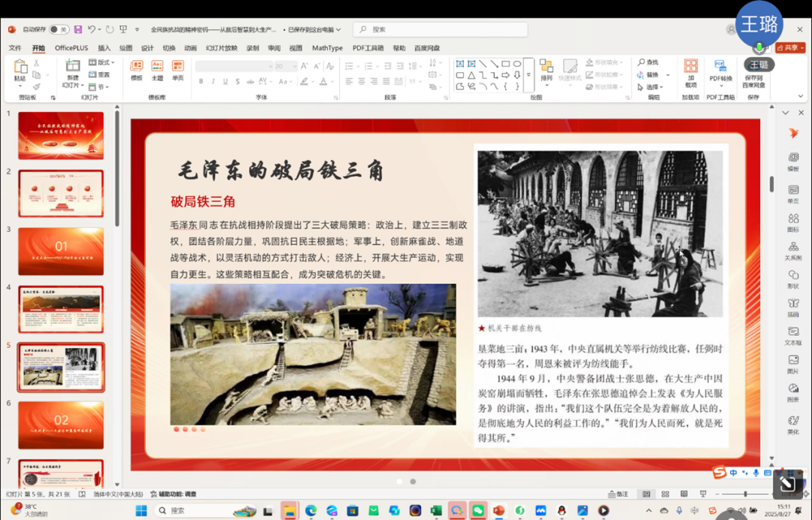
Task: Toggle align text left
Action: tap(349, 81)
